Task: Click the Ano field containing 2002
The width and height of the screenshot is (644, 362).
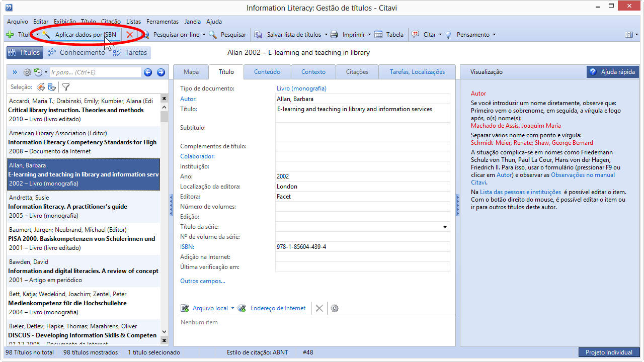Action: click(x=362, y=176)
